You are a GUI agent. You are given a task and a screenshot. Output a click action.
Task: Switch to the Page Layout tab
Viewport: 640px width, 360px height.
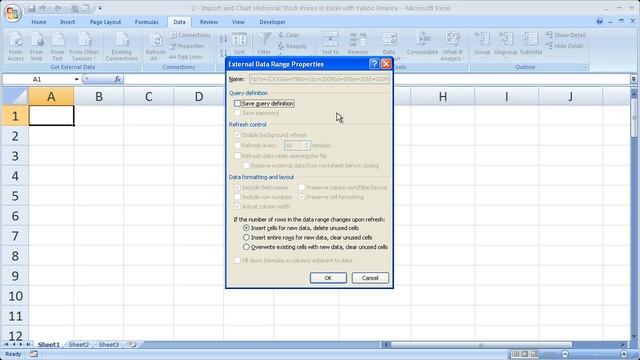pyautogui.click(x=105, y=22)
